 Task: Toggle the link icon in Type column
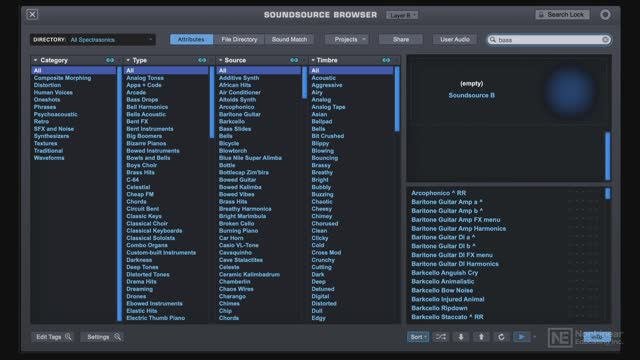202,60
